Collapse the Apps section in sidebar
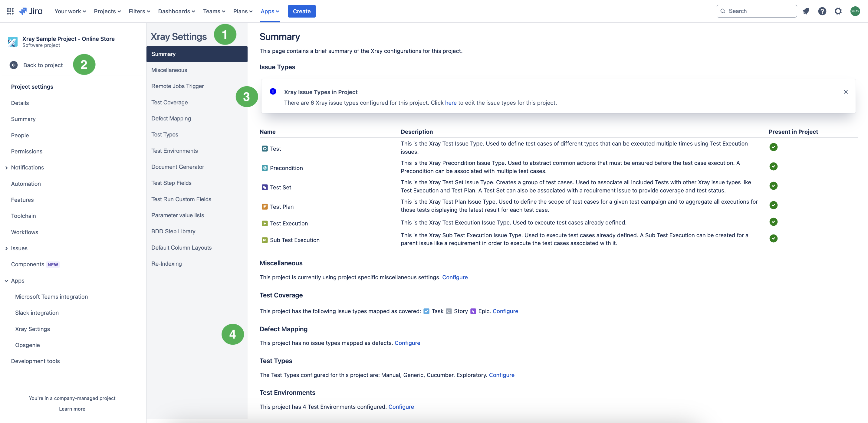 (x=6, y=280)
